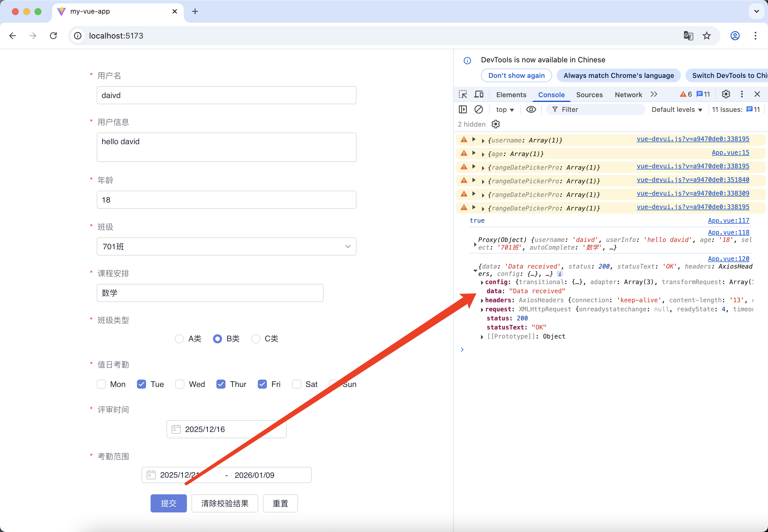
Task: Click the inspect element picker icon
Action: coord(463,94)
